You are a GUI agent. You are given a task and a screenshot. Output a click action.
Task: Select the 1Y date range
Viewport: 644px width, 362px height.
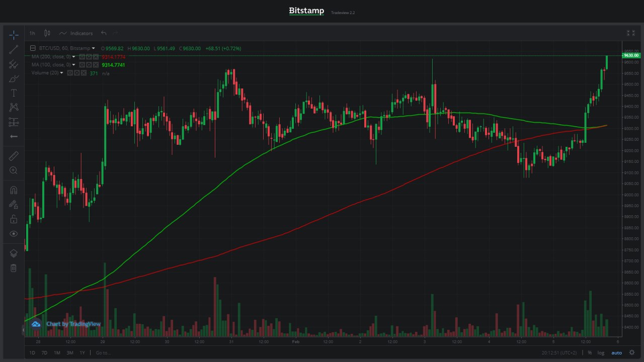pyautogui.click(x=82, y=352)
